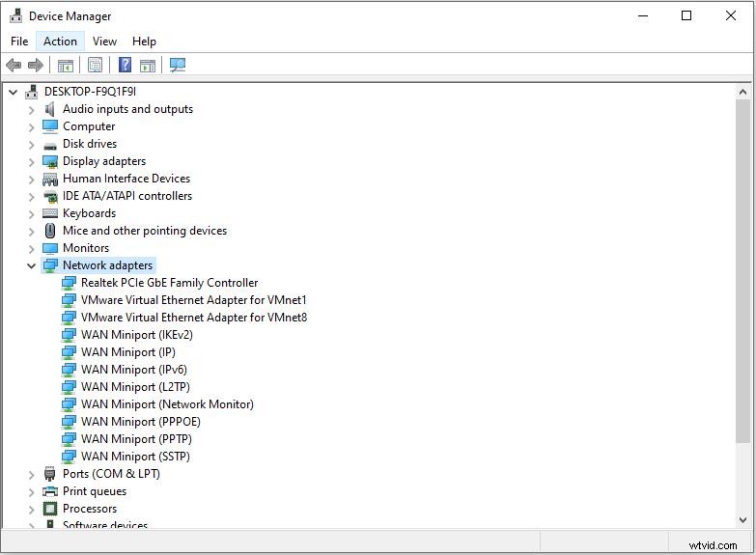
Task: Expand the Display adapters category
Action: [x=31, y=162]
